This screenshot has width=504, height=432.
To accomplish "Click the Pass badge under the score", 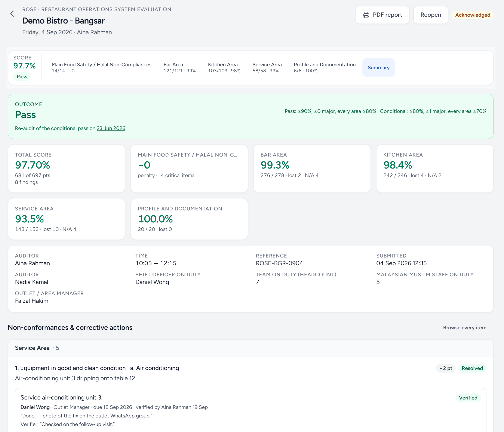I will tap(22, 77).
